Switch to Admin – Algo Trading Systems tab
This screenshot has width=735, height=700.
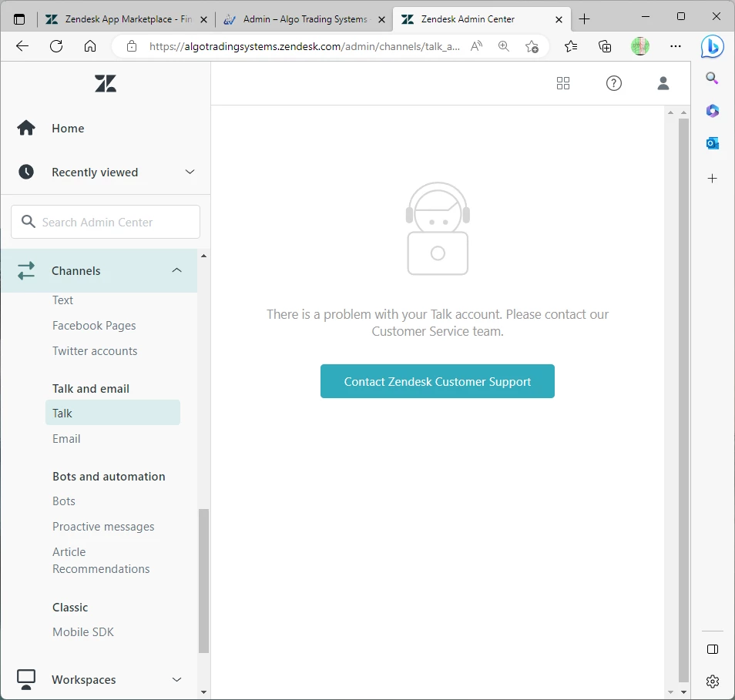tap(304, 19)
